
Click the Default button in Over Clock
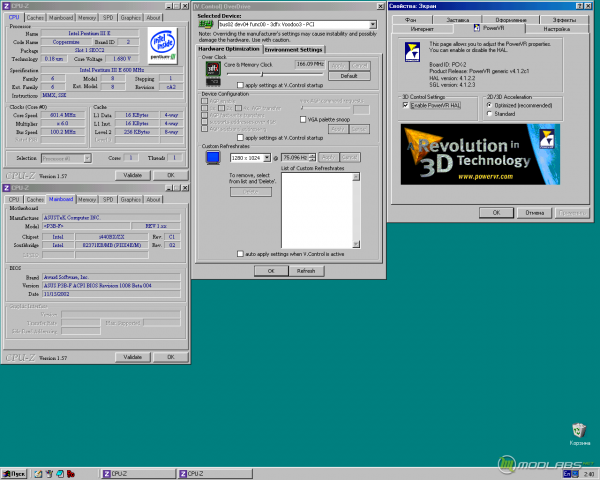coord(349,76)
